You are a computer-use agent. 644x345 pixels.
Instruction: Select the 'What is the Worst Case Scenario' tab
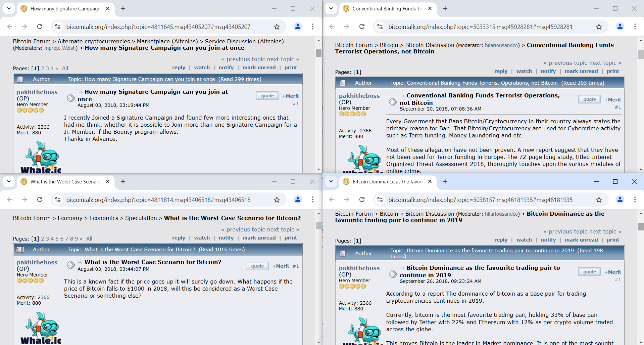[x=65, y=181]
